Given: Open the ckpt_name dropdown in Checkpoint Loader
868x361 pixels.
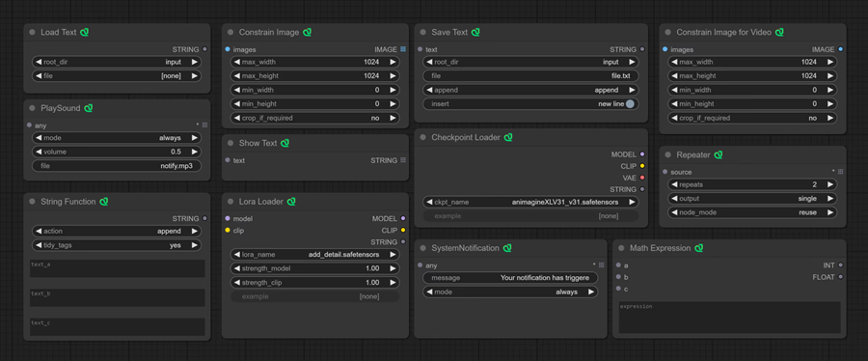Looking at the screenshot, I should point(530,202).
